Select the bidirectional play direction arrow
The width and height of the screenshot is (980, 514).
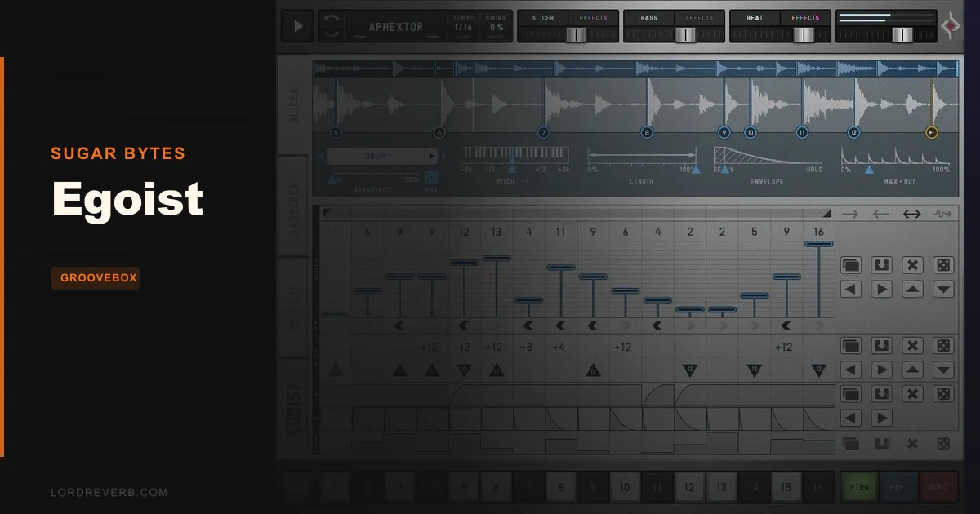point(912,214)
